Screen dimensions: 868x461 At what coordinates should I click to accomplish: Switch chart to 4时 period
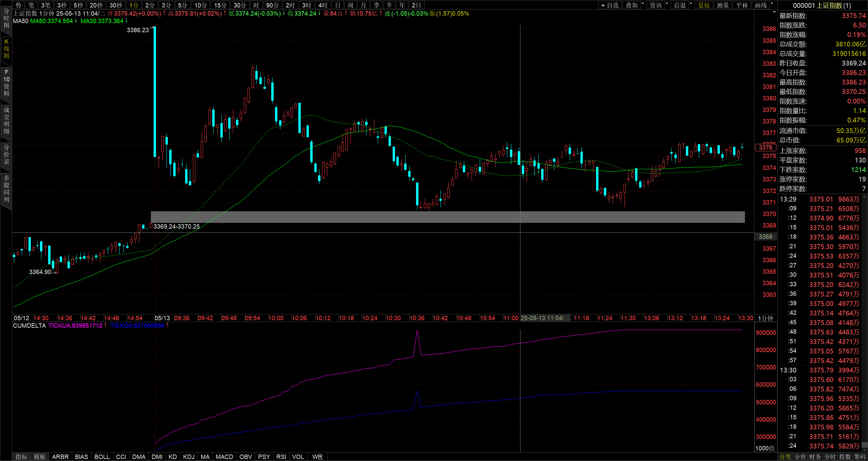(x=323, y=5)
